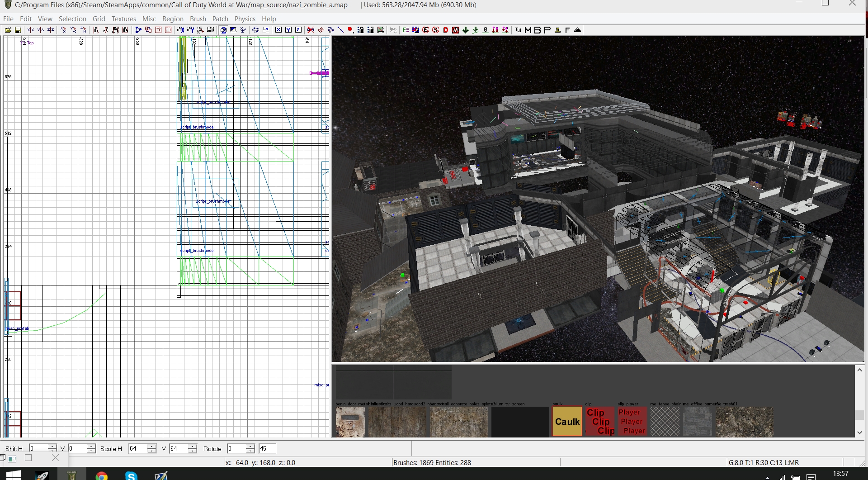Click the rotate step field showing 45
The width and height of the screenshot is (868, 480).
pos(267,448)
